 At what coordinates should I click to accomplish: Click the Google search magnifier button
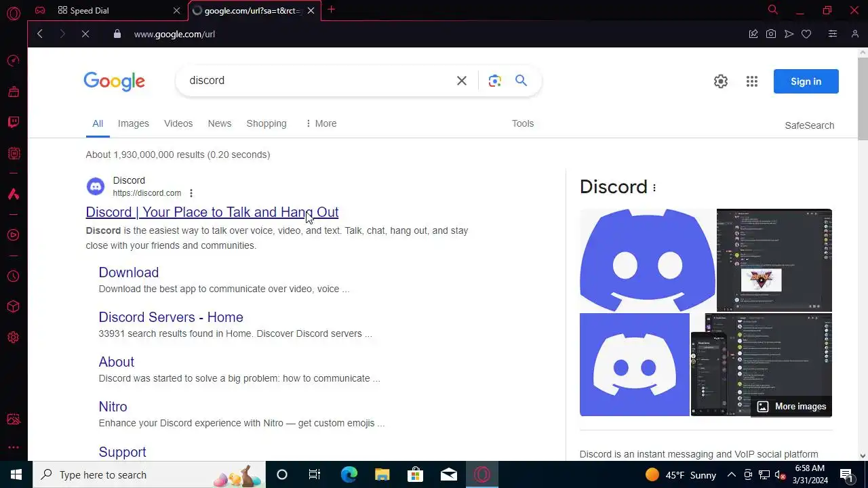521,81
